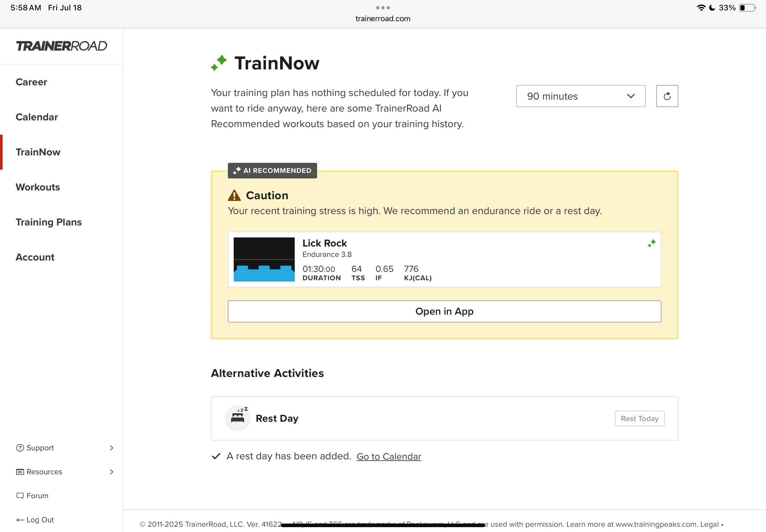
Task: Go to Training Plans
Action: 49,222
